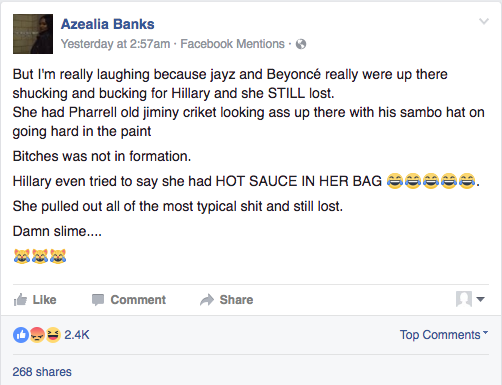Click the Comment speech bubble icon
The width and height of the screenshot is (502, 385).
coord(98,300)
